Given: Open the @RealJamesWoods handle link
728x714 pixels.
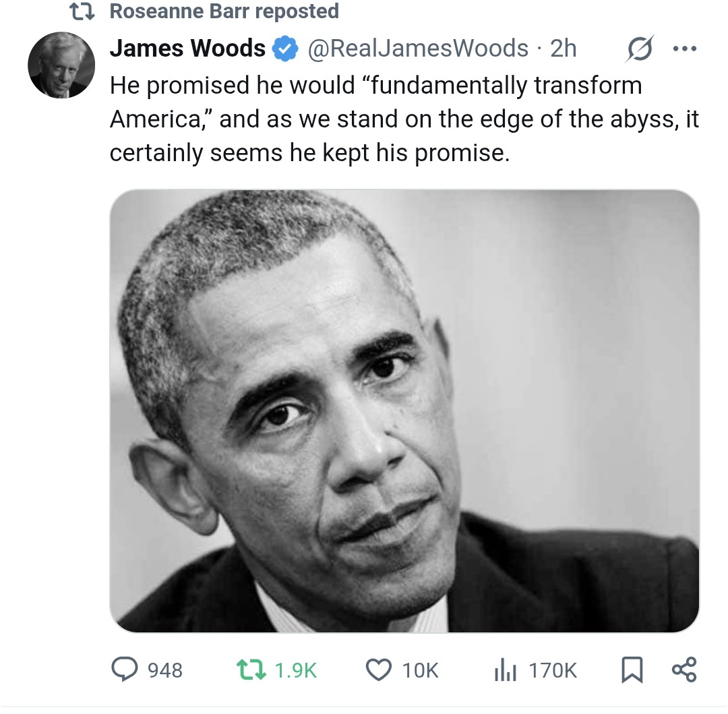Looking at the screenshot, I should 418,49.
